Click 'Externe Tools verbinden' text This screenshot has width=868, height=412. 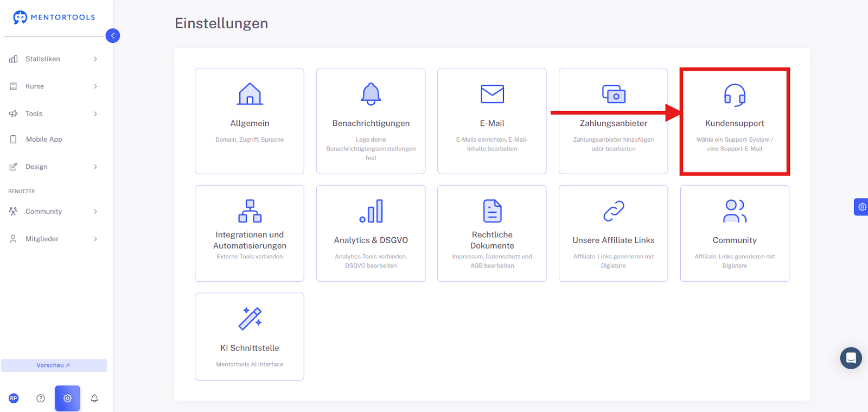coord(250,256)
